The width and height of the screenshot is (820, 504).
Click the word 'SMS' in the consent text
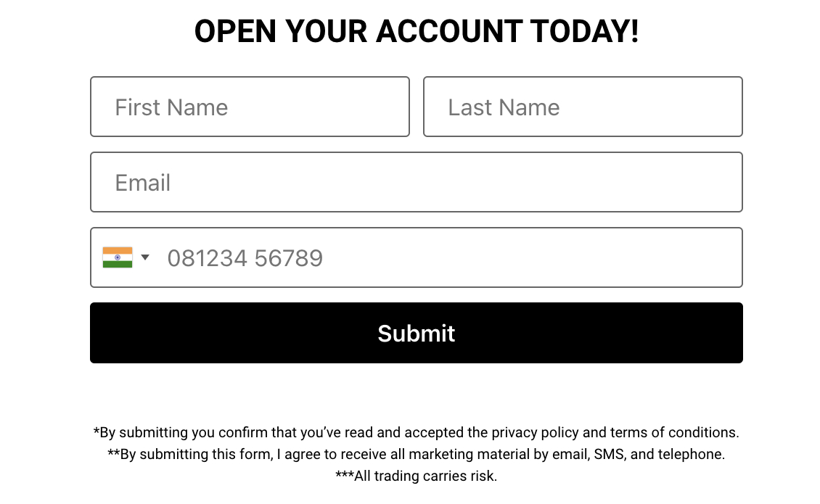pyautogui.click(x=609, y=455)
